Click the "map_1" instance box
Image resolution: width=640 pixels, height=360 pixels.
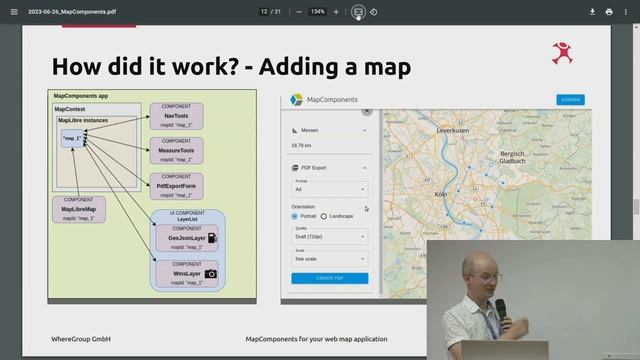[72, 139]
